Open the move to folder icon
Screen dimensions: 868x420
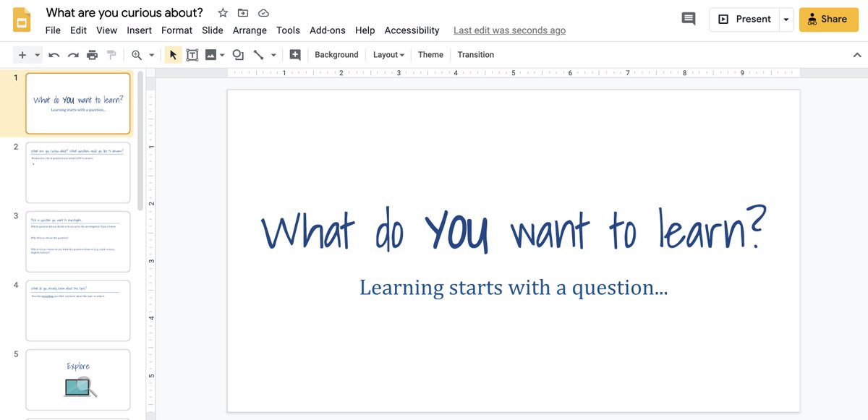[243, 13]
